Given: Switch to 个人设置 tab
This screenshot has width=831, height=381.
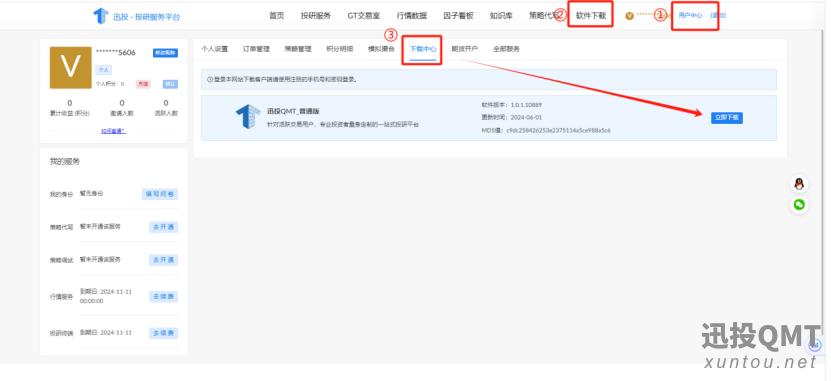Looking at the screenshot, I should [x=215, y=49].
